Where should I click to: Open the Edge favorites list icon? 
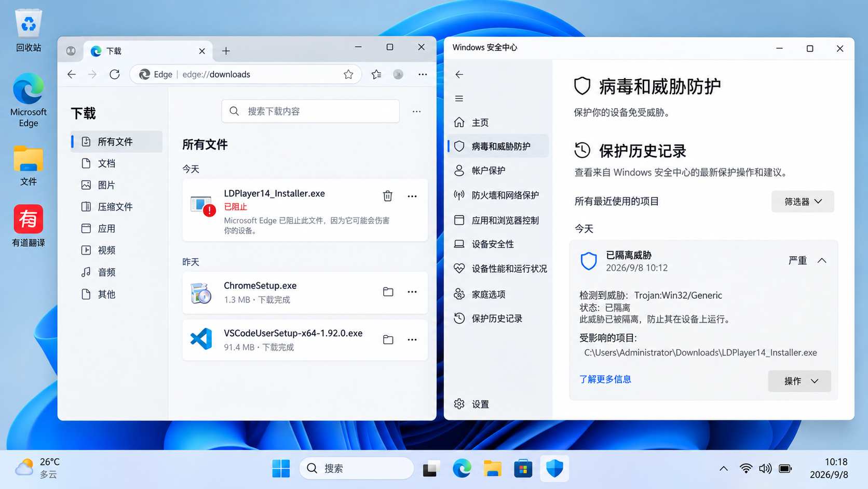[x=376, y=74]
